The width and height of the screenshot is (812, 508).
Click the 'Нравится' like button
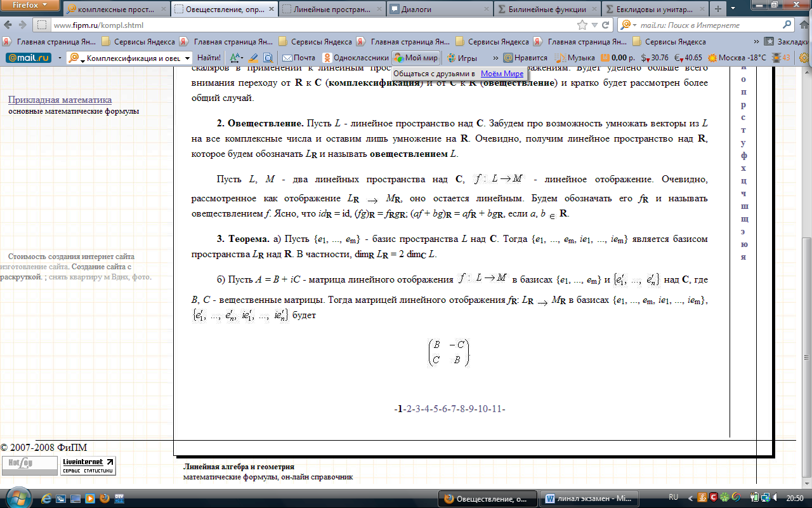pos(525,58)
